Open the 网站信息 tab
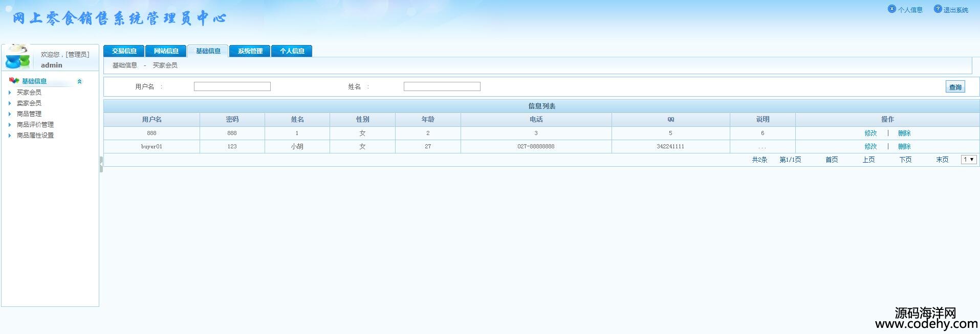Viewport: 980px width, 334px height. click(x=166, y=51)
